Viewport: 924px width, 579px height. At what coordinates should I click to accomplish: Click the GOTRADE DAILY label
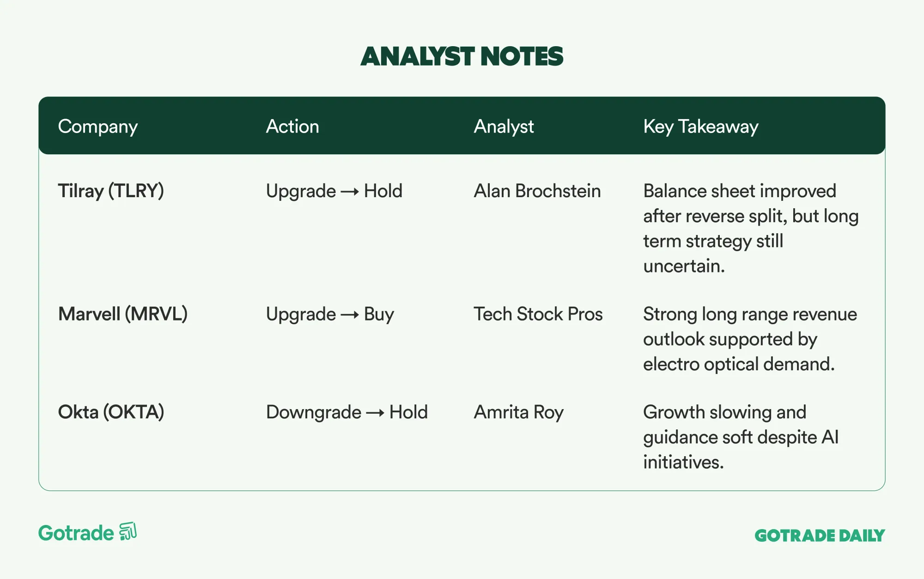tap(820, 536)
